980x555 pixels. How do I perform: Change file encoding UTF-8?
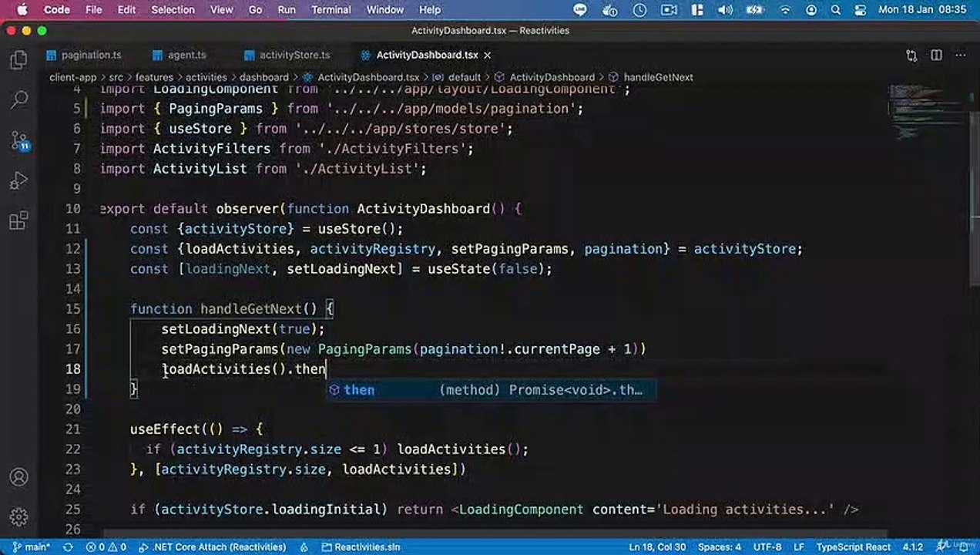pyautogui.click(x=767, y=547)
